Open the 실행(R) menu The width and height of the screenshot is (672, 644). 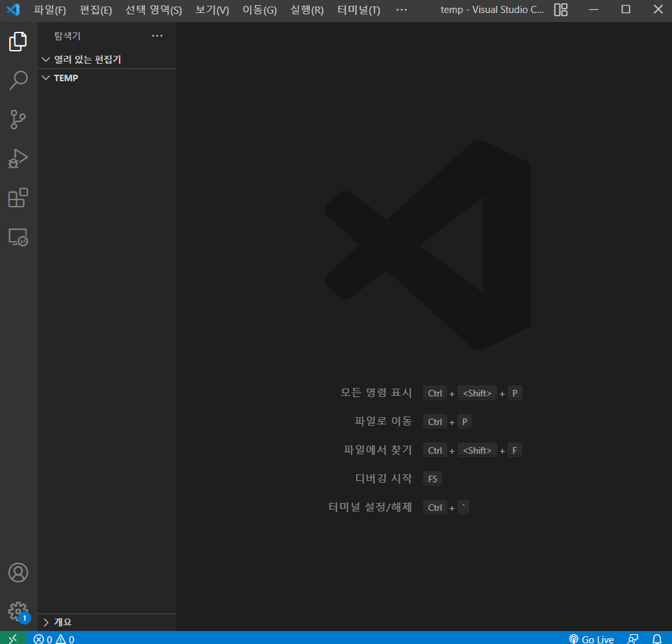click(307, 10)
